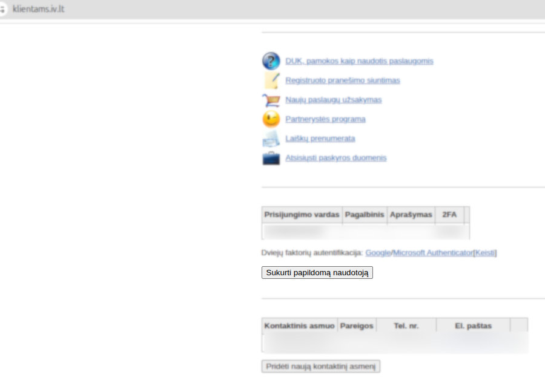Click the winking smiley face icon
This screenshot has width=545, height=392.
click(x=271, y=119)
